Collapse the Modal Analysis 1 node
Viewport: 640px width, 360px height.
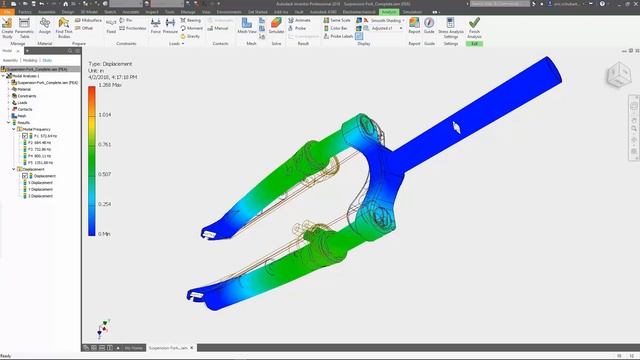[x=3, y=76]
